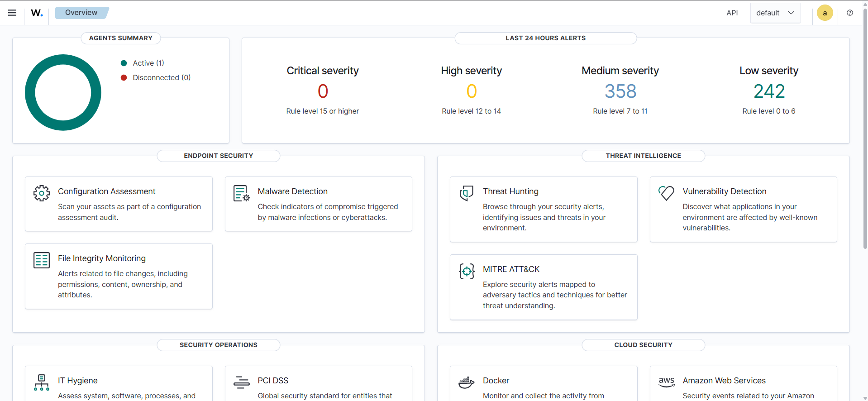
Task: Click the File Integrity Monitoring icon
Action: [42, 260]
